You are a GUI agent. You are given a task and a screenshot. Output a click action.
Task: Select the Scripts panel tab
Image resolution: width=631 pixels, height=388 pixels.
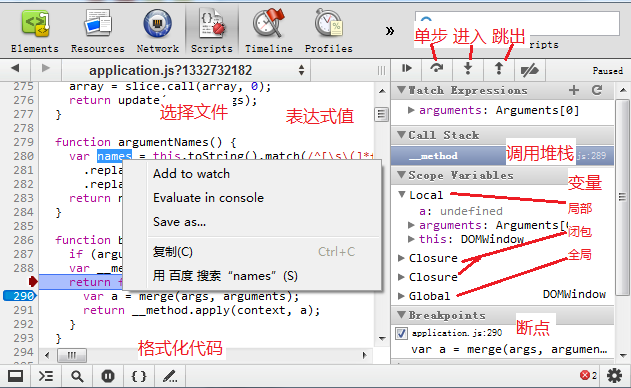coord(212,31)
